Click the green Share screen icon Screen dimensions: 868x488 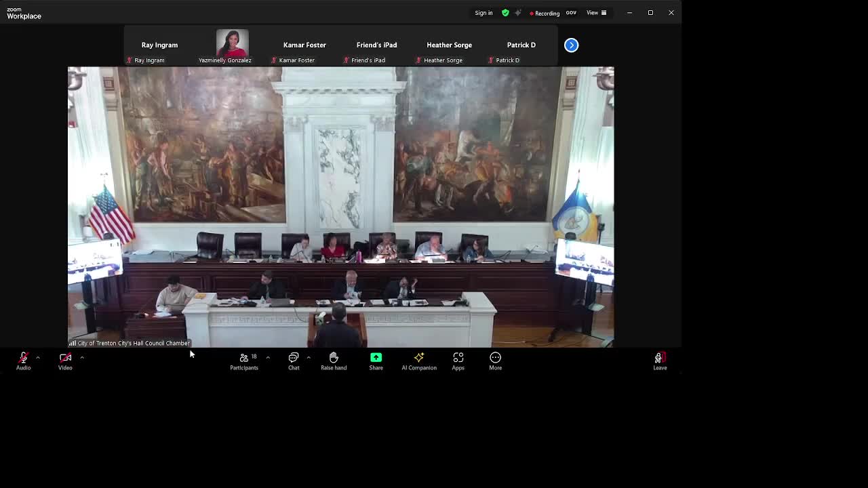click(x=376, y=358)
